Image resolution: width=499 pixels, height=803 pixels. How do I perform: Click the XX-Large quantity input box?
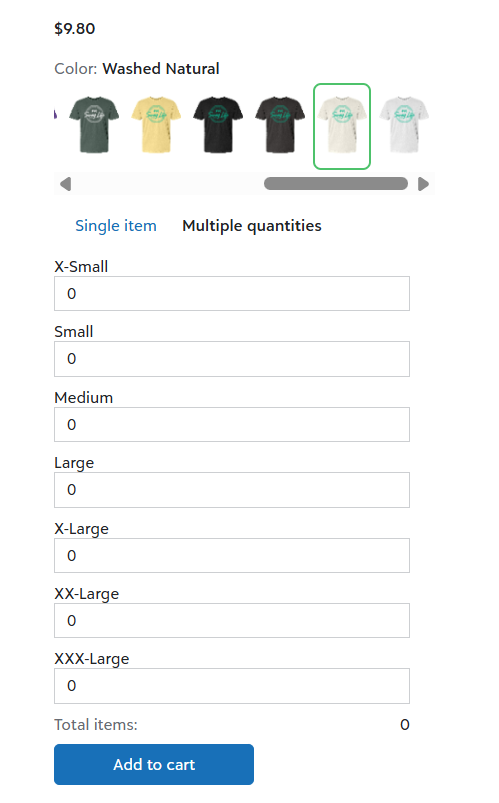pos(232,621)
